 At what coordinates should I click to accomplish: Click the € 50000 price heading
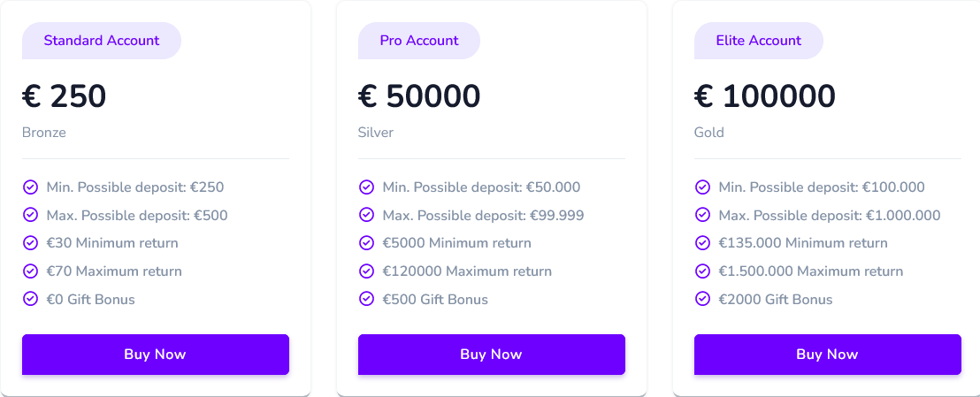[419, 97]
